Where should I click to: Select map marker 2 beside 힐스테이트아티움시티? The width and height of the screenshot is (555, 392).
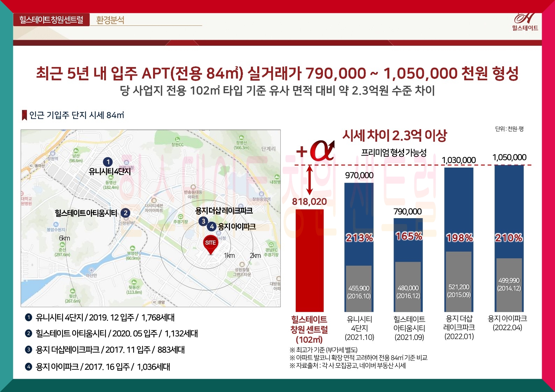click(125, 213)
